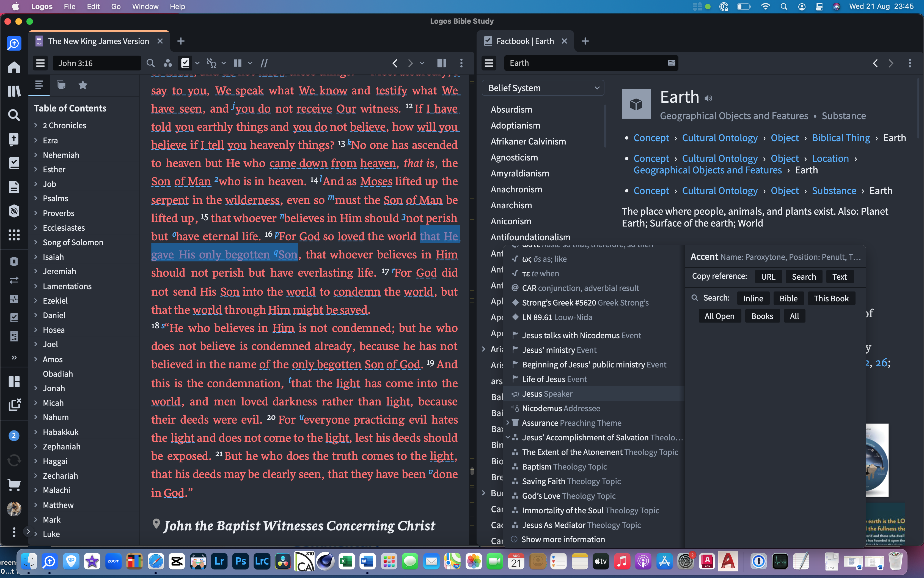This screenshot has height=578, width=924.
Task: Open the File menu in menu bar
Action: (x=70, y=7)
